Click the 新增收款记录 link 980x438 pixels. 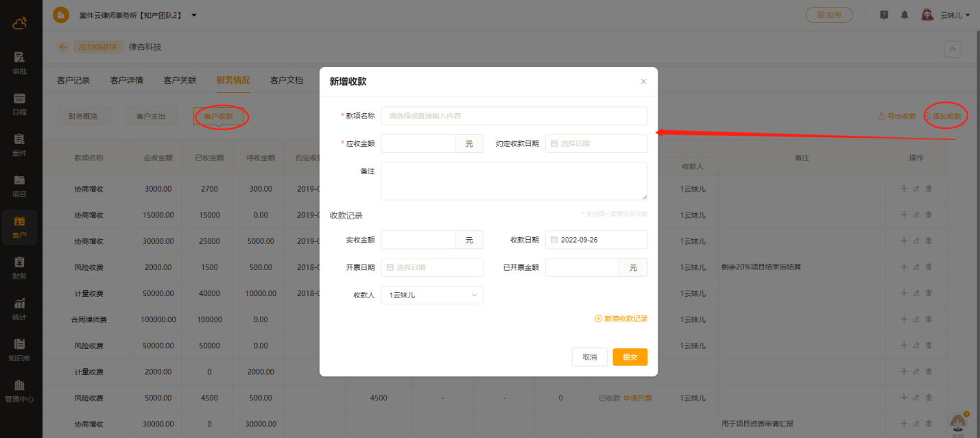(621, 319)
